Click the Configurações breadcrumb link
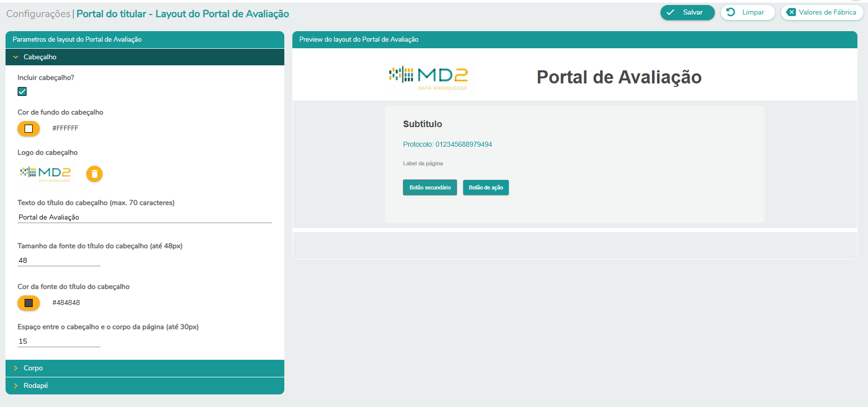This screenshot has height=407, width=868. (38, 14)
